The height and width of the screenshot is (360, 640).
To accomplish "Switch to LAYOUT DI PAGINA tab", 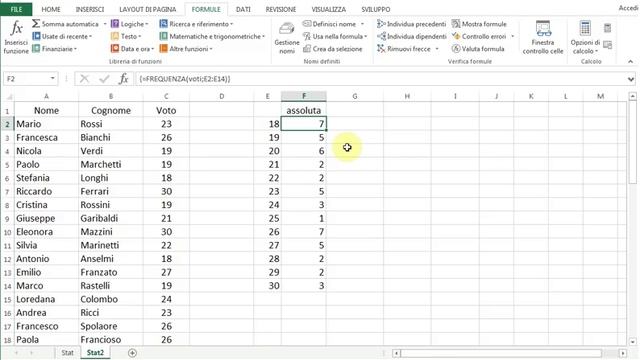I will (x=148, y=9).
